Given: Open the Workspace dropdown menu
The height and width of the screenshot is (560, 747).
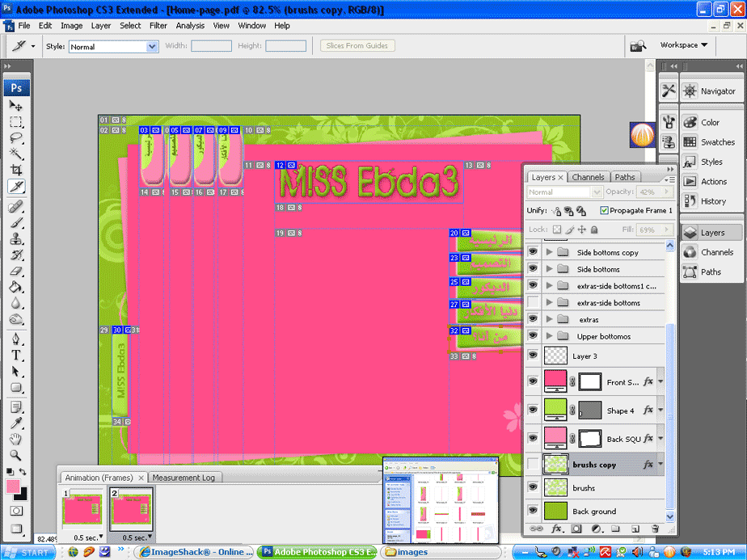Looking at the screenshot, I should [683, 45].
